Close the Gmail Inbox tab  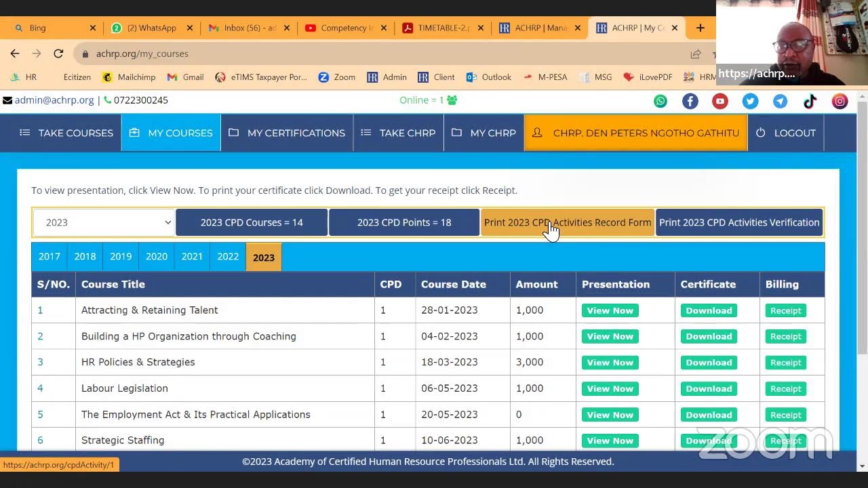287,28
